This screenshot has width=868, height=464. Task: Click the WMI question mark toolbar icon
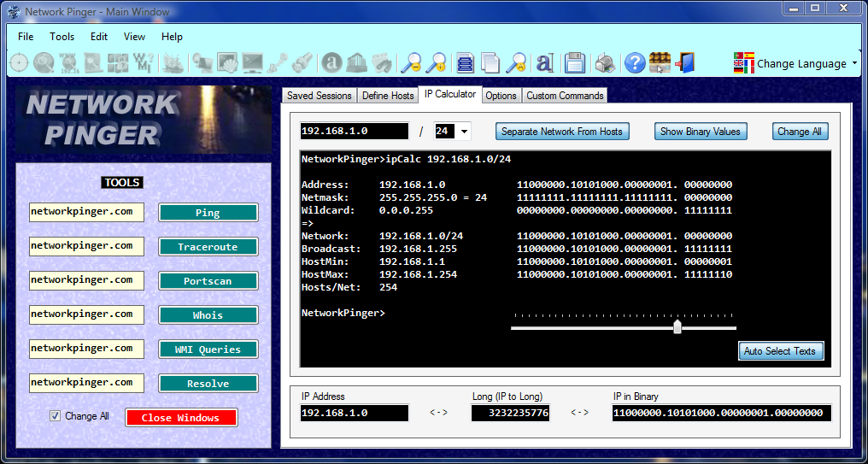[144, 62]
